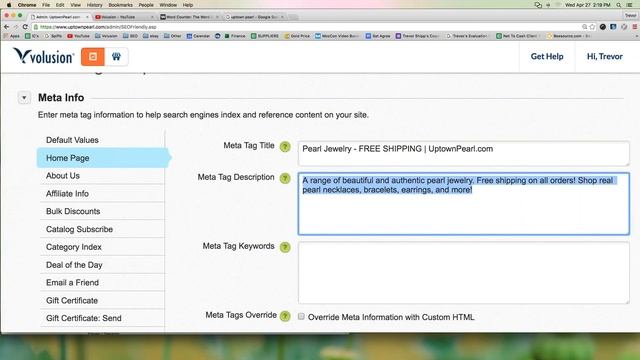The image size is (640, 360).
Task: Bookmark page with star icon
Action: pyautogui.click(x=592, y=27)
